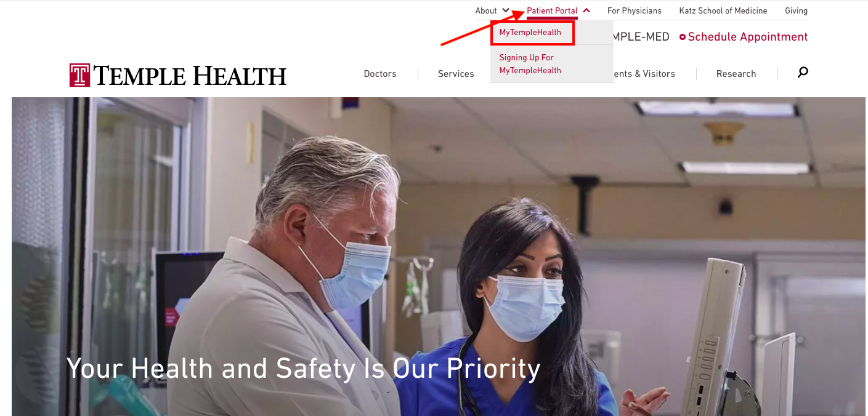
Task: Open the For Physicians link
Action: [634, 10]
